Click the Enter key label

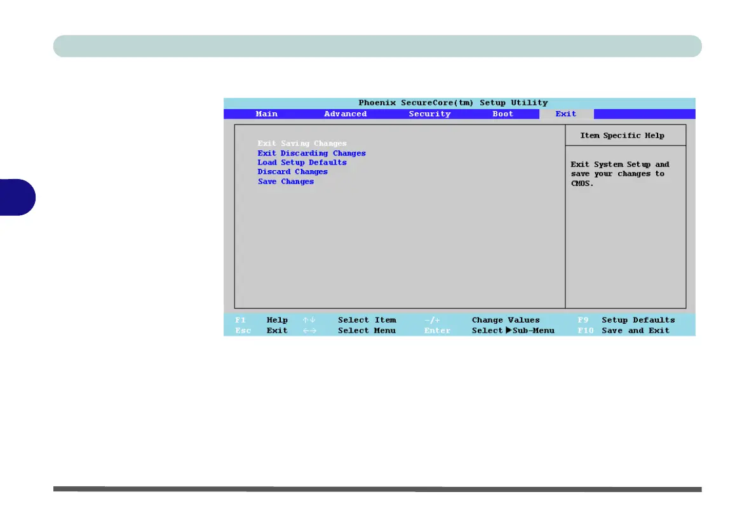pyautogui.click(x=437, y=331)
